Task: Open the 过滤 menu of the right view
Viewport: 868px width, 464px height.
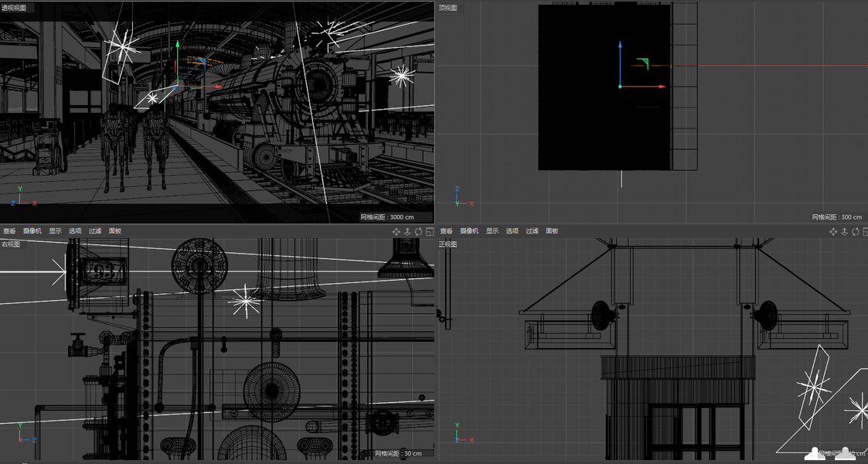Action: click(95, 231)
